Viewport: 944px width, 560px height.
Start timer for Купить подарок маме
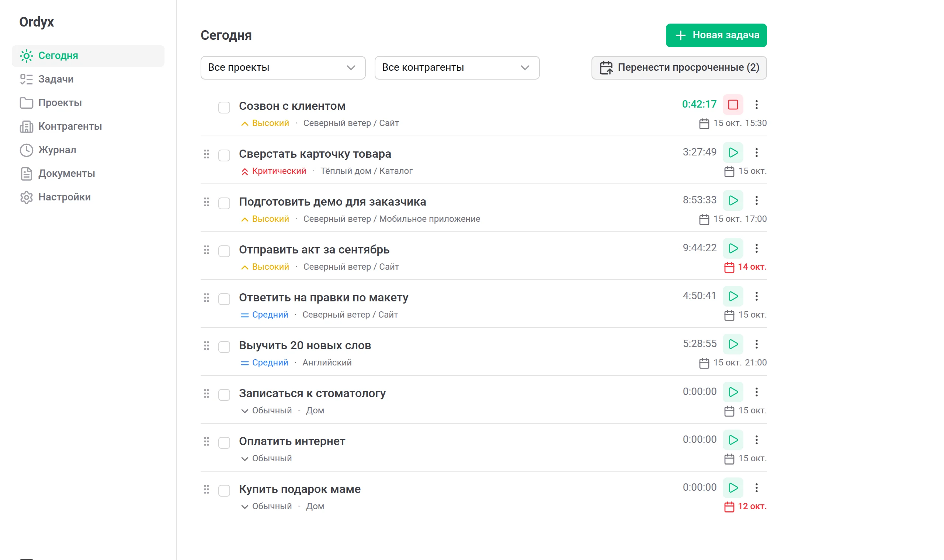pyautogui.click(x=733, y=488)
